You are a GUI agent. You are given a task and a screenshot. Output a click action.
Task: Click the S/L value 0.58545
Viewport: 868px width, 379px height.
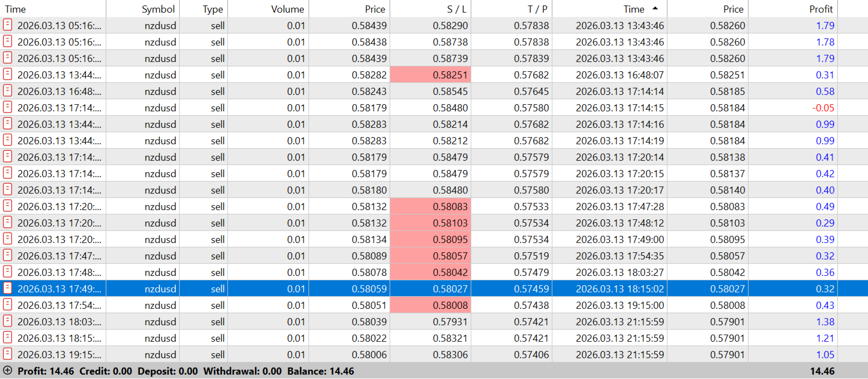click(x=450, y=91)
